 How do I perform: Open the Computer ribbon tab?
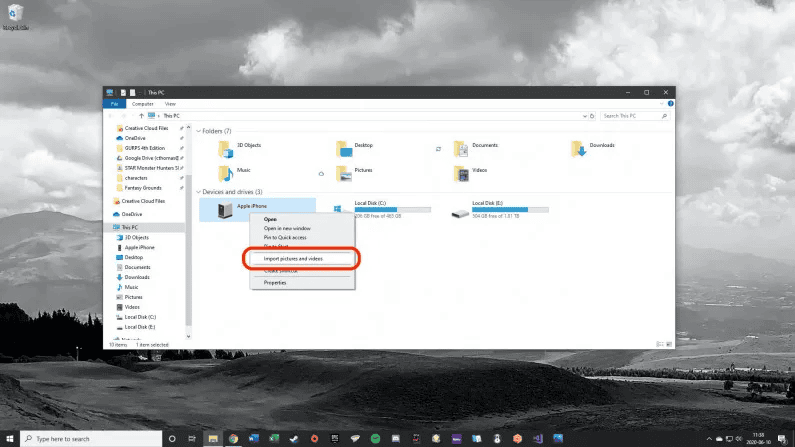(143, 104)
